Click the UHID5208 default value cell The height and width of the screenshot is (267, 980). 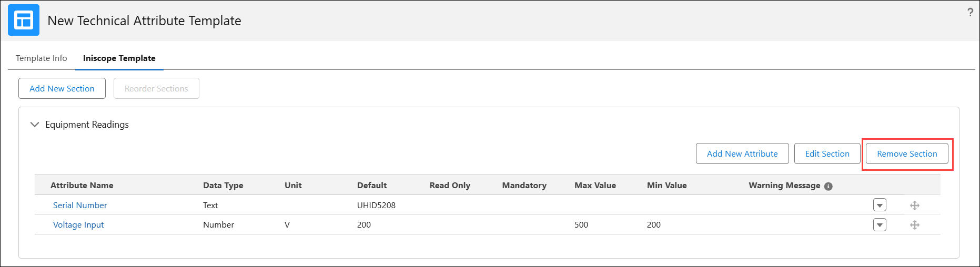click(x=376, y=205)
